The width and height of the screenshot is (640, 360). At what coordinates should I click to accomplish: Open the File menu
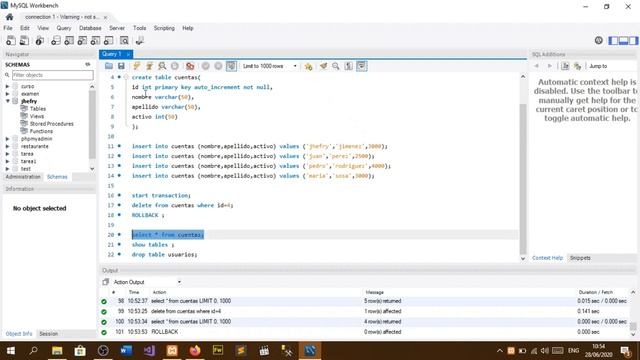pos(8,28)
